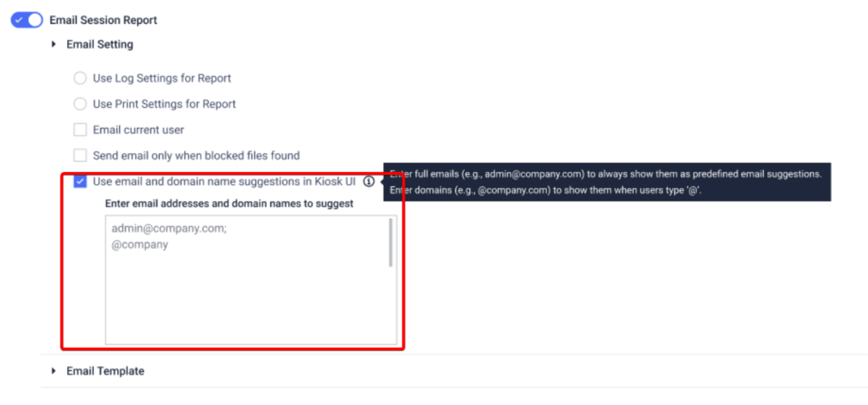Toggle the Email Session Report switch
The height and width of the screenshot is (405, 868).
[27, 20]
